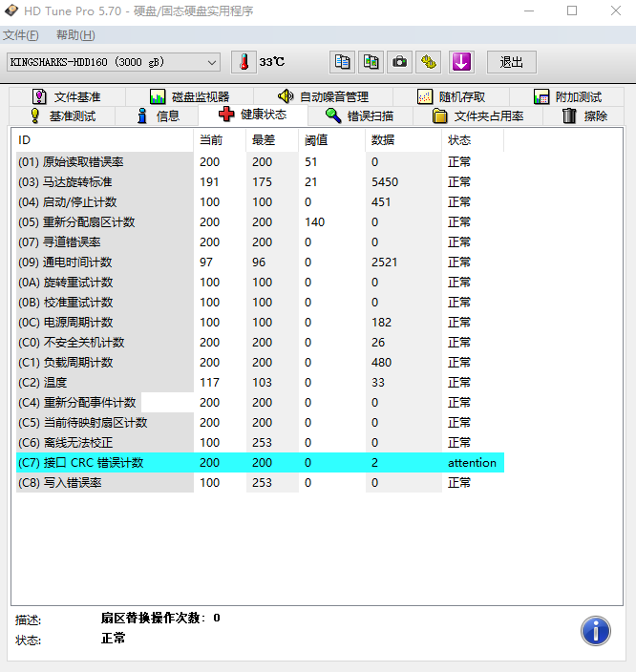
Task: Click the camera save screenshot icon
Action: [400, 62]
